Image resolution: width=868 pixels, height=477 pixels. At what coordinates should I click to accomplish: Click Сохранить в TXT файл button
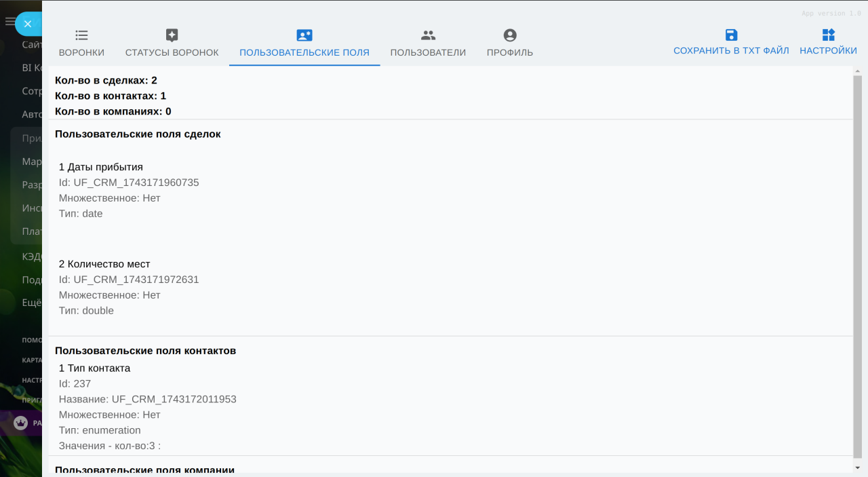731,42
